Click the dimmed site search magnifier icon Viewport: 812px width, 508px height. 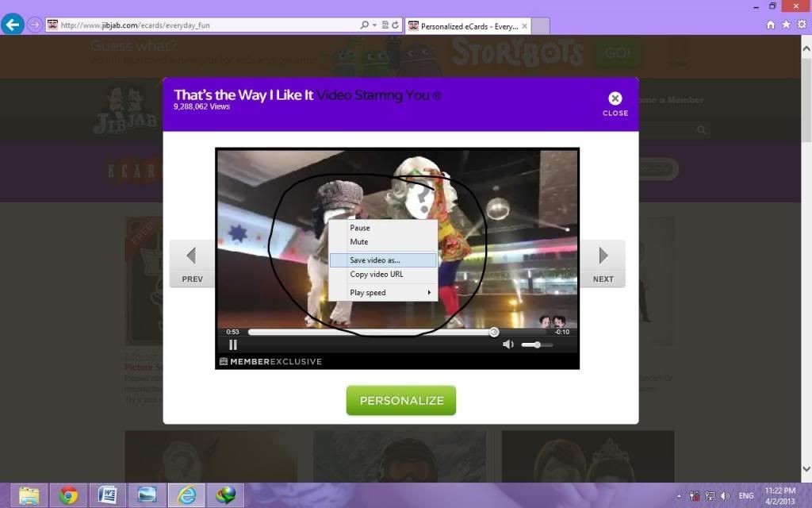pyautogui.click(x=701, y=129)
